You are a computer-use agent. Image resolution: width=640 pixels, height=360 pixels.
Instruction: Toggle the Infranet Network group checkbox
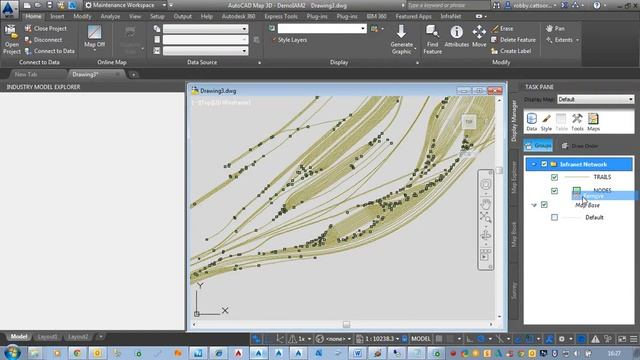[x=544, y=164]
